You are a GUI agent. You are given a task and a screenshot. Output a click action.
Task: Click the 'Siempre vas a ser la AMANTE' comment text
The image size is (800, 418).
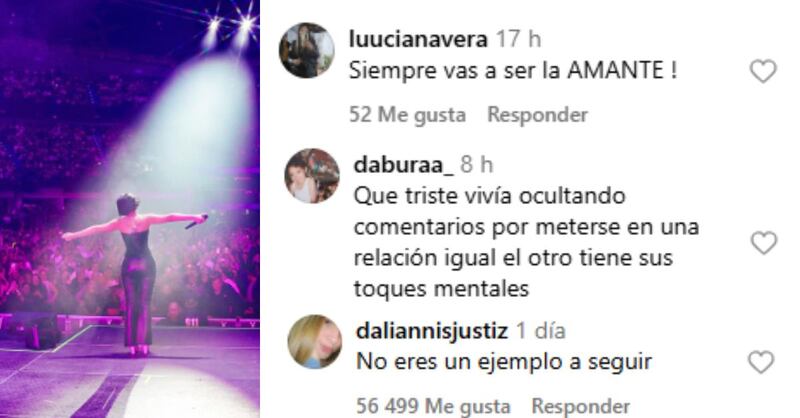pos(513,70)
